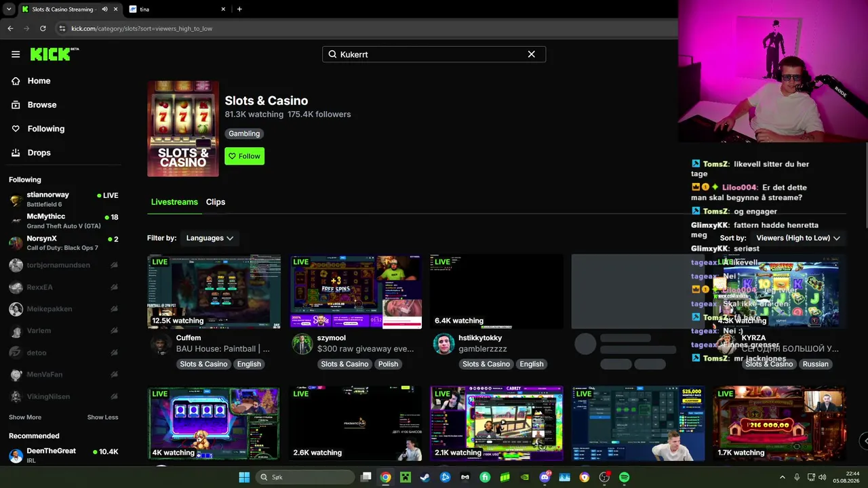Click the KICK logo
The height and width of the screenshot is (488, 868).
tap(54, 54)
